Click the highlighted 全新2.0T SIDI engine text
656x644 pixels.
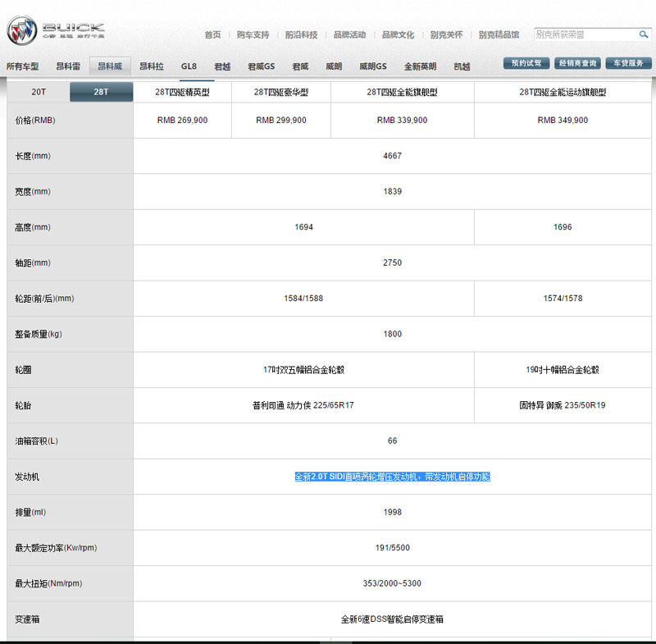click(x=393, y=477)
